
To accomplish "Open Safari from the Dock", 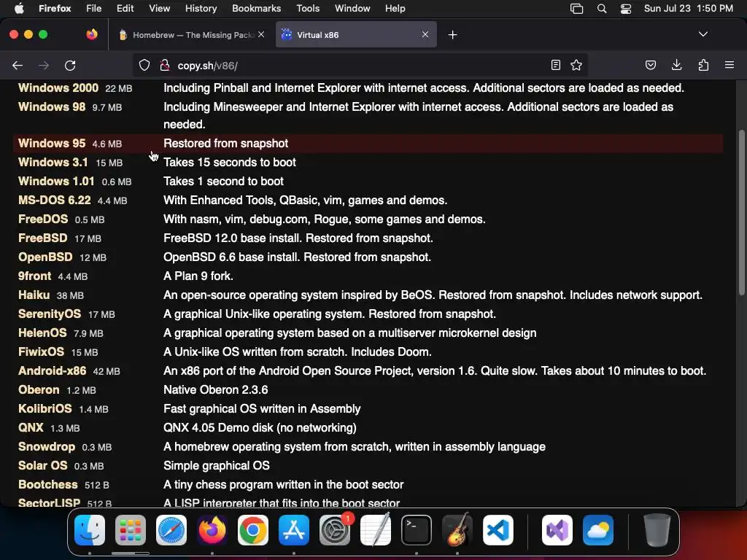I will pos(171,531).
